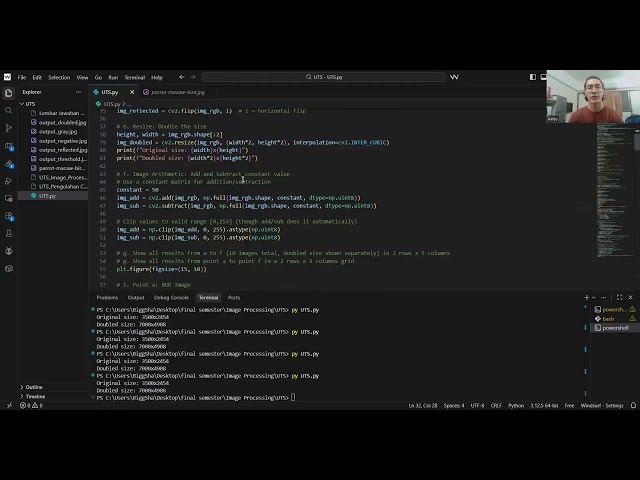Switch to the Problems panel tab
The image size is (640, 480).
(107, 298)
